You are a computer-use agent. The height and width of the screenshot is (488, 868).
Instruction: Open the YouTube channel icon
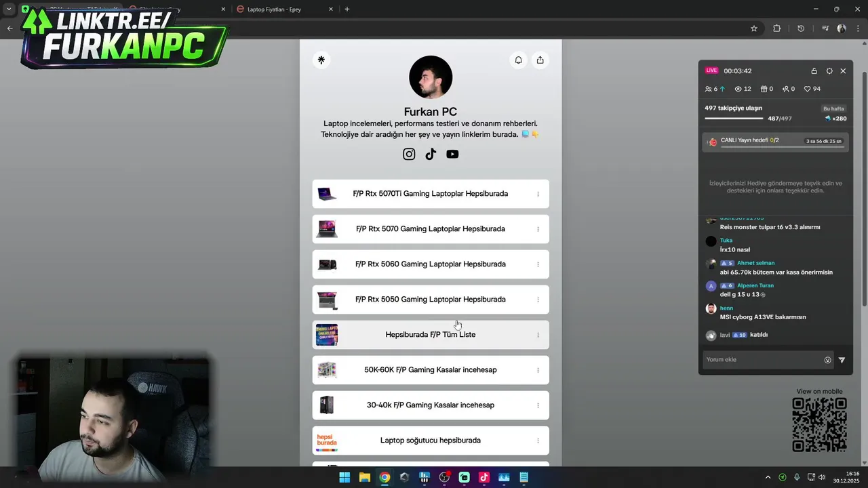click(452, 154)
